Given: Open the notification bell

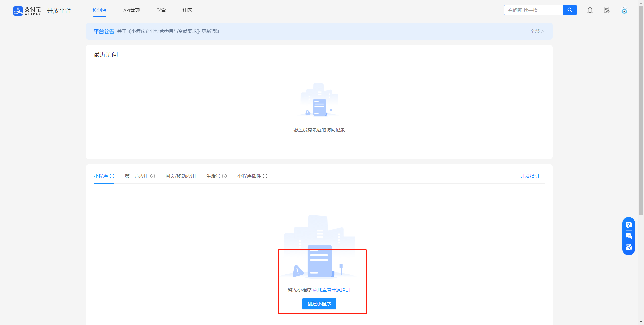Looking at the screenshot, I should (590, 10).
